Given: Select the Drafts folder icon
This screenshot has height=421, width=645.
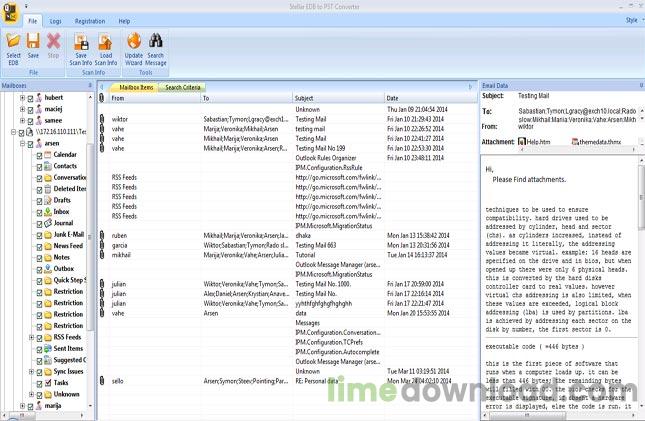Looking at the screenshot, I should coord(48,200).
